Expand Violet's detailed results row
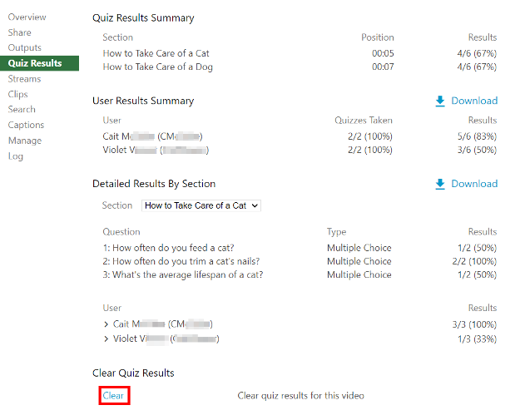This screenshot has height=420, width=520. 106,338
